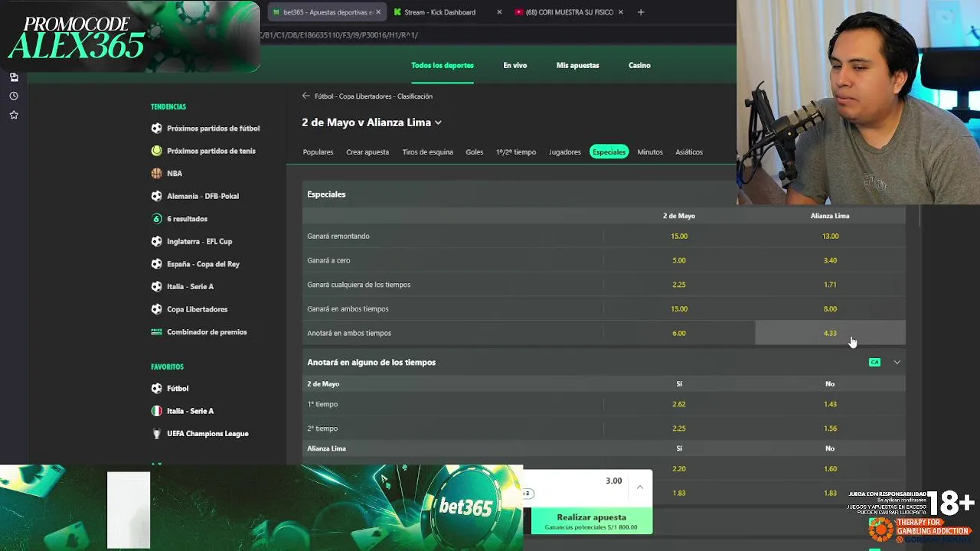The image size is (980, 551).
Task: Click the tennis ball icon for Próximos partidos de tenis
Action: pyautogui.click(x=156, y=151)
